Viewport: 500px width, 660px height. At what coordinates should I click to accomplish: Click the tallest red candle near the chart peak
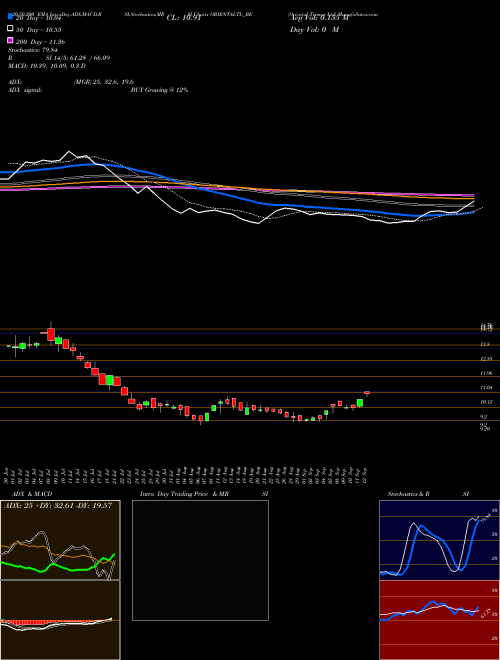click(51, 334)
